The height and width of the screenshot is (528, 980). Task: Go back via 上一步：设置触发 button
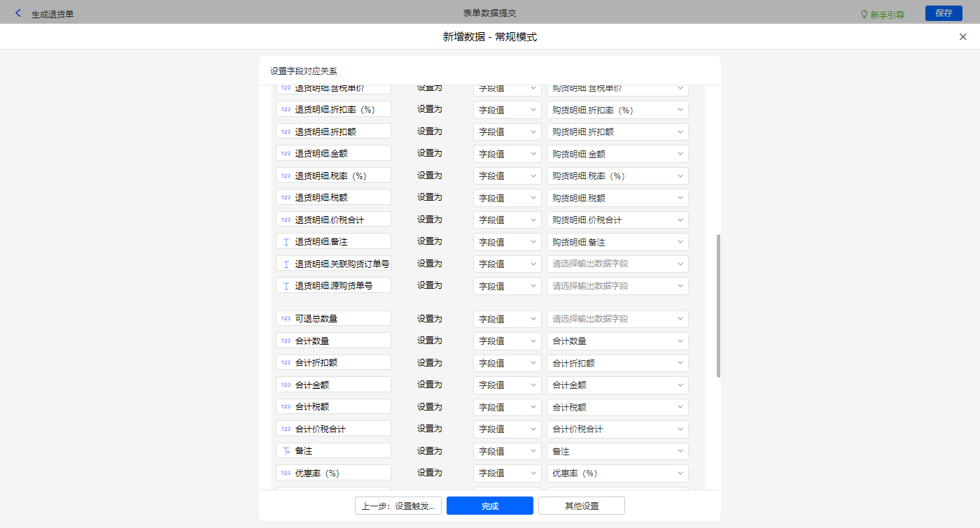coord(398,506)
